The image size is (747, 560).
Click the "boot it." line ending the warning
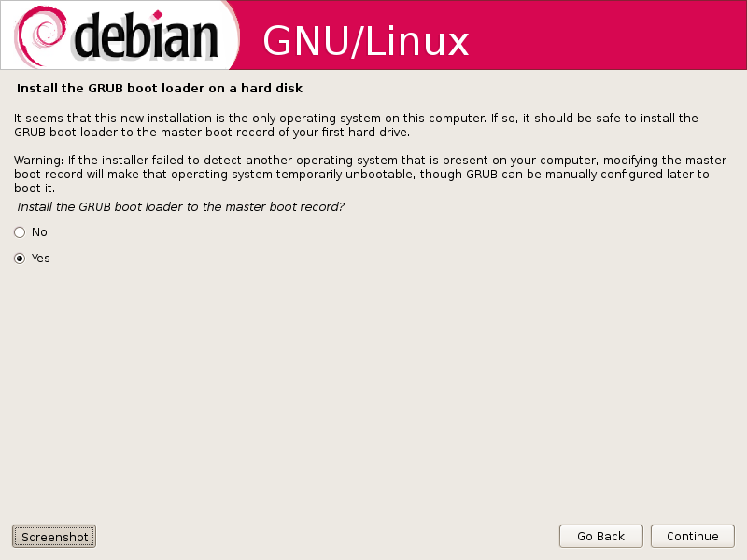(x=35, y=189)
